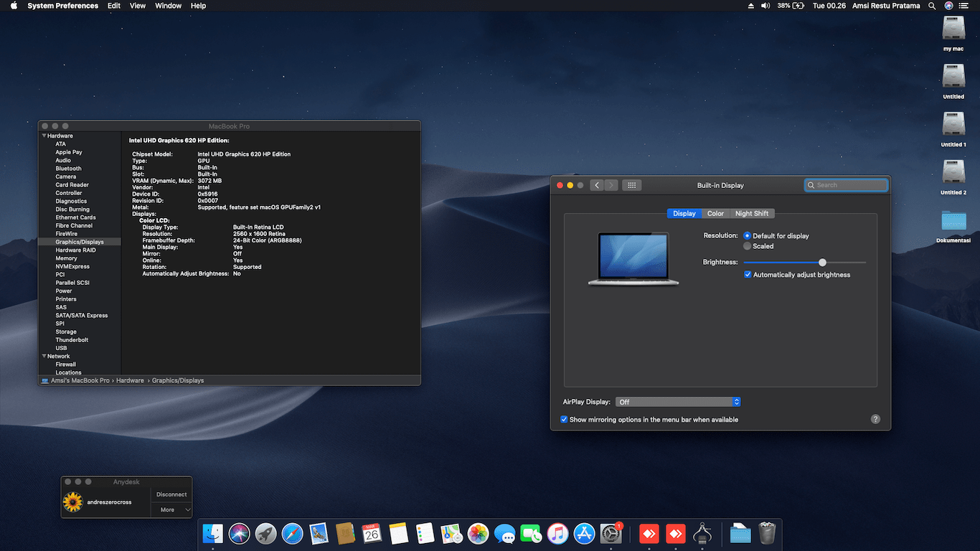The image size is (980, 551).
Task: Collapse the Network section triangle
Action: tap(44, 356)
